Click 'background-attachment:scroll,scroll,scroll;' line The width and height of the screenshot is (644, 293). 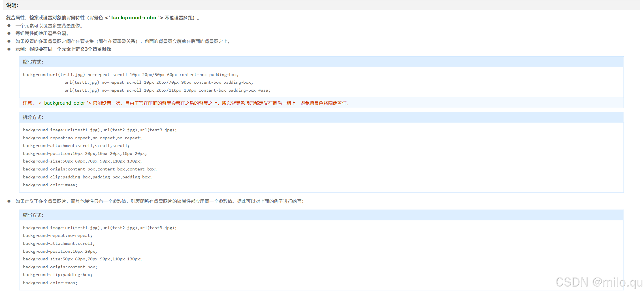76,146
